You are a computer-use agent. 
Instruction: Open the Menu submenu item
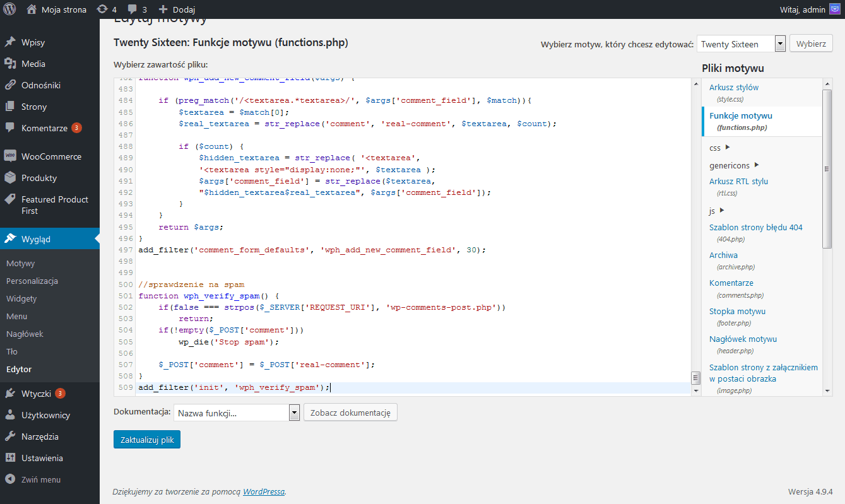click(17, 316)
